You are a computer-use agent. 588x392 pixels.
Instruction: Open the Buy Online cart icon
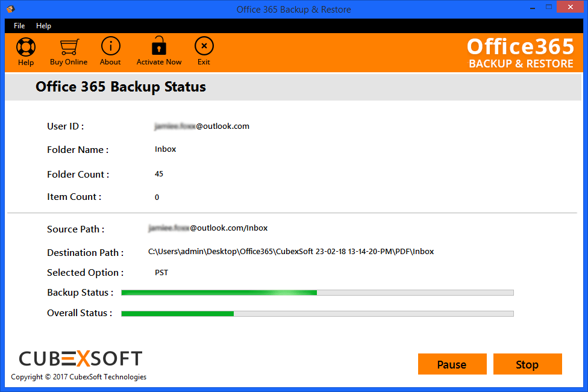coord(69,47)
